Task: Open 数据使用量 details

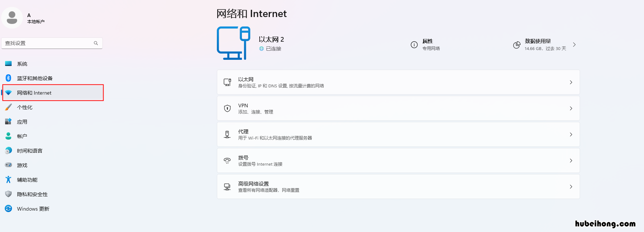Action: click(x=545, y=45)
